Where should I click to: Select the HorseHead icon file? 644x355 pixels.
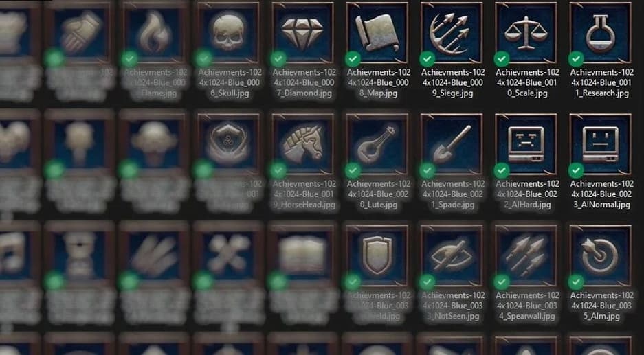click(x=302, y=144)
